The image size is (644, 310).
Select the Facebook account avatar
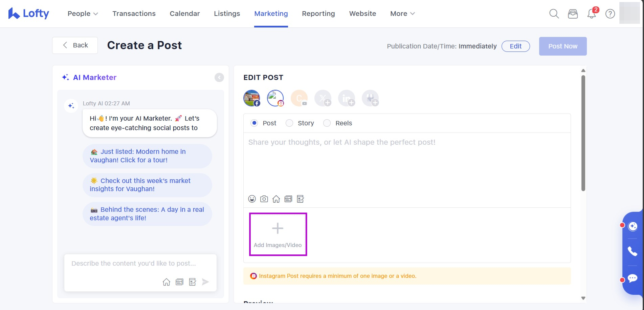(x=252, y=98)
